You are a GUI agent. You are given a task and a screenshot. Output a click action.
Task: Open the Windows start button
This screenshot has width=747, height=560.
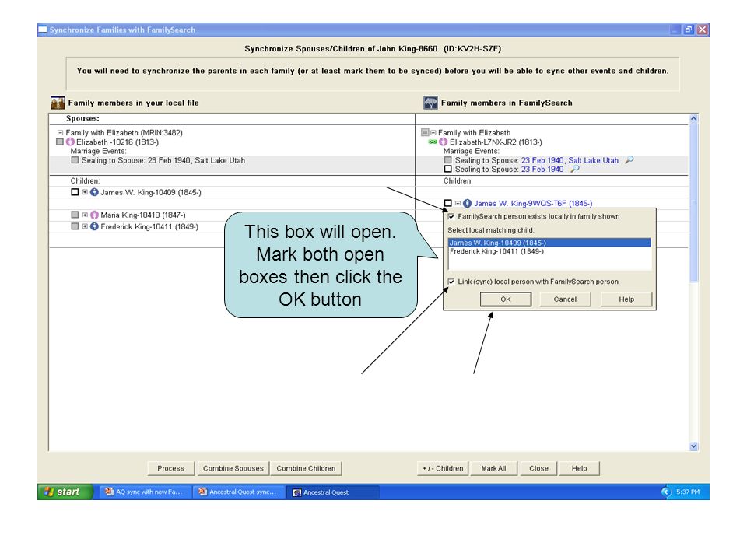pos(65,492)
